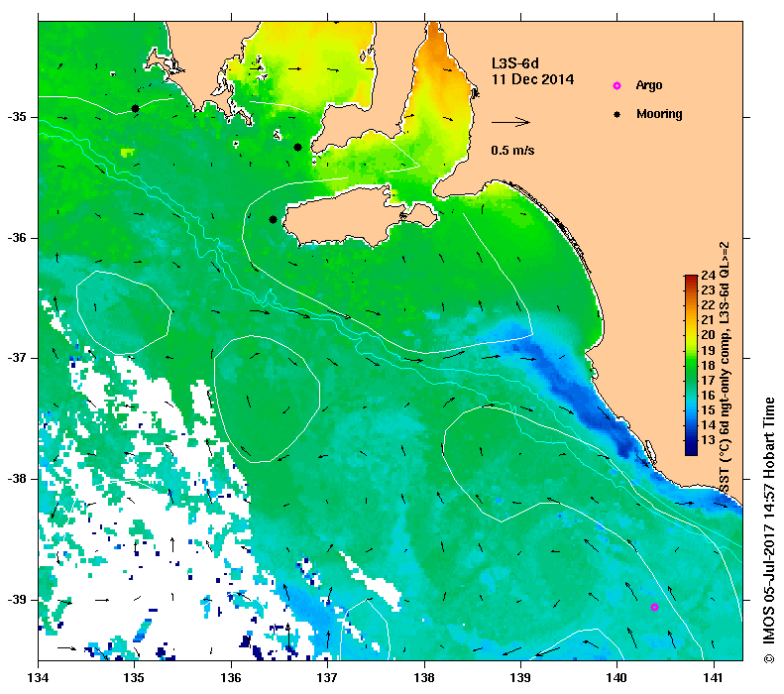Select the mooring dot near longitude 135
The width and height of the screenshot is (784, 694).
pos(135,108)
